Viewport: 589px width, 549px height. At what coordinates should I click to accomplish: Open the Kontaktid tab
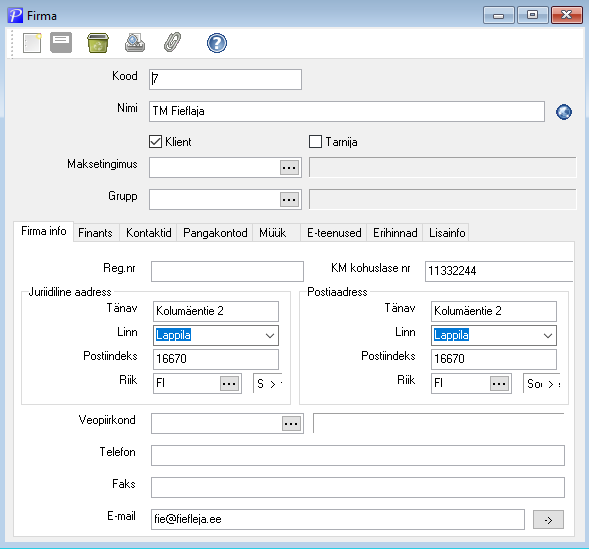[149, 233]
